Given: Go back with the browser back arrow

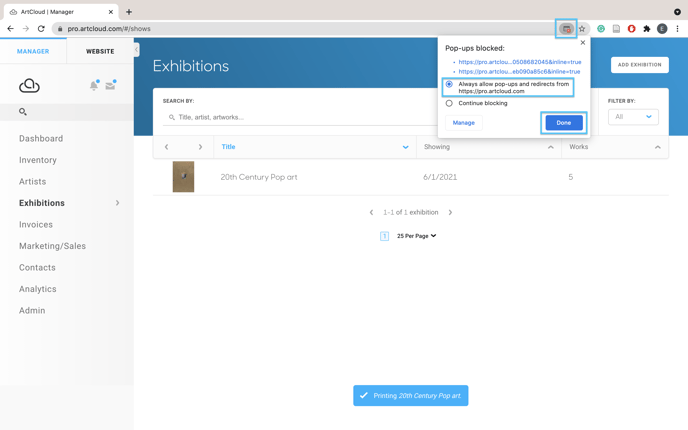Looking at the screenshot, I should [11, 29].
